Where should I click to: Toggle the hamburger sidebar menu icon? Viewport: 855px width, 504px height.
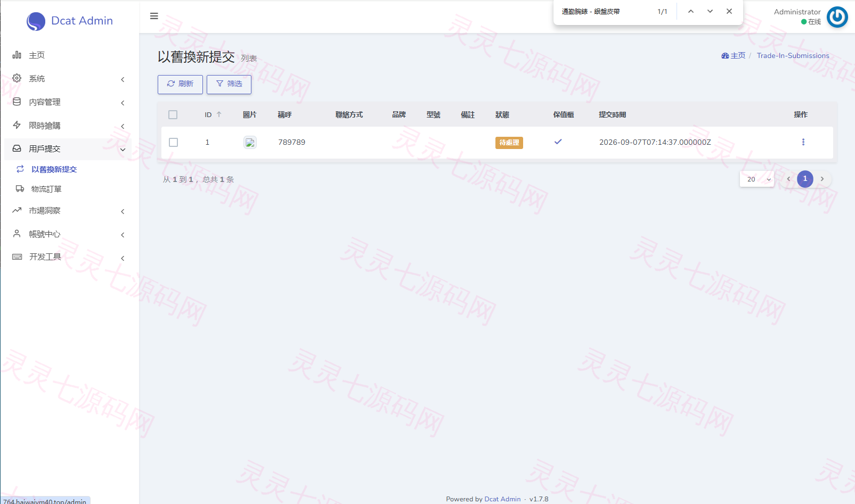[154, 16]
